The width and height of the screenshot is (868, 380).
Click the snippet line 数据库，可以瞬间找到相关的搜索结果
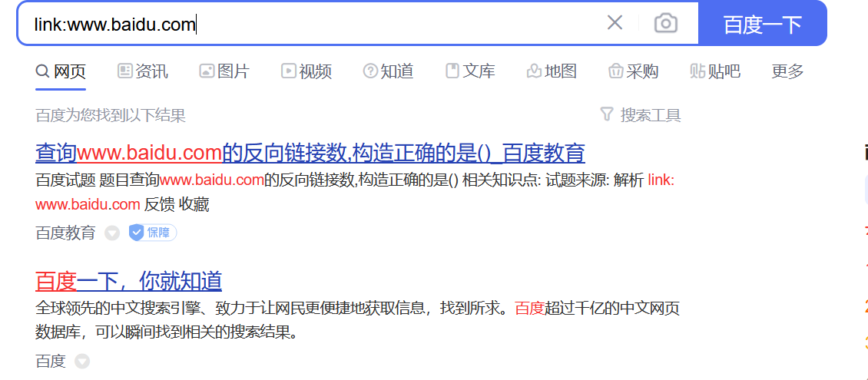167,333
